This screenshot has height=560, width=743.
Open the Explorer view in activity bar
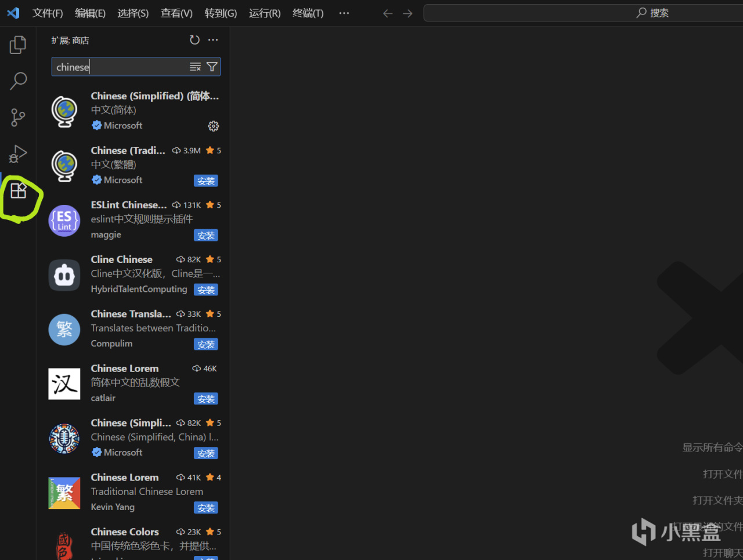(18, 45)
